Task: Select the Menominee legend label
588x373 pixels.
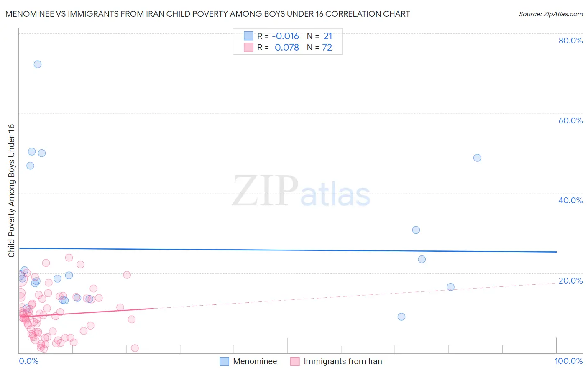Action: (255, 361)
